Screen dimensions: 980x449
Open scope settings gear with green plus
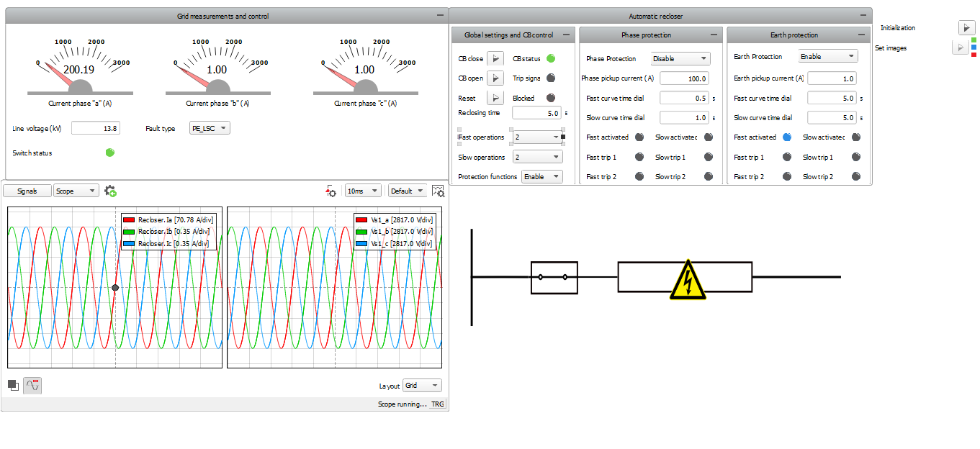click(110, 191)
